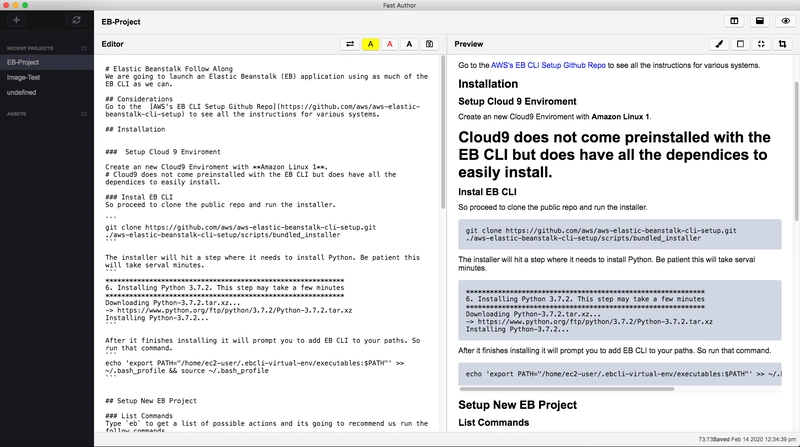Screen dimensions: 800x447
Task: Click '### List Commands' line in editor
Action: 139,416
